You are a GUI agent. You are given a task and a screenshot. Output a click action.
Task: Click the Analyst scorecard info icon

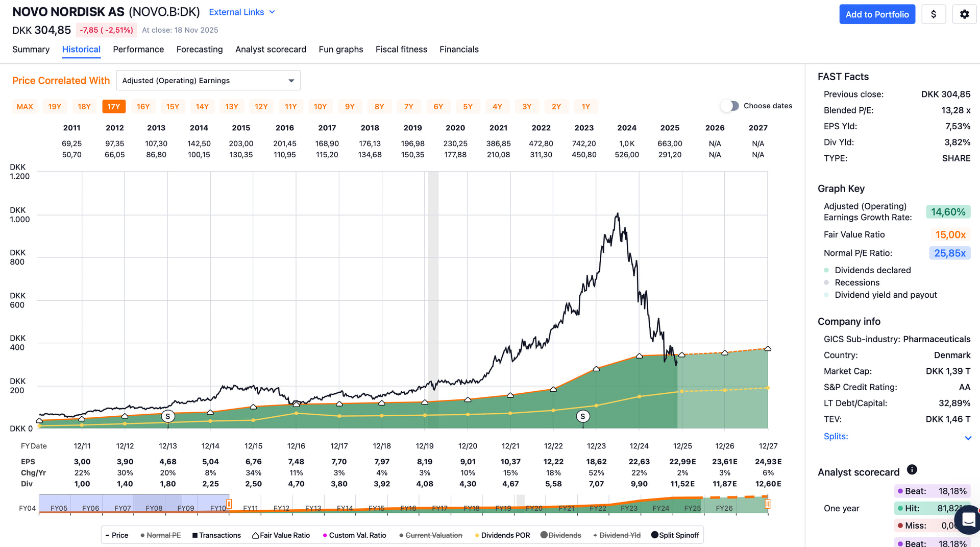(x=912, y=470)
